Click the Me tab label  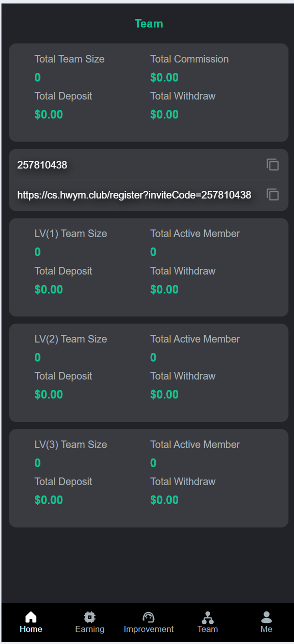(x=267, y=629)
